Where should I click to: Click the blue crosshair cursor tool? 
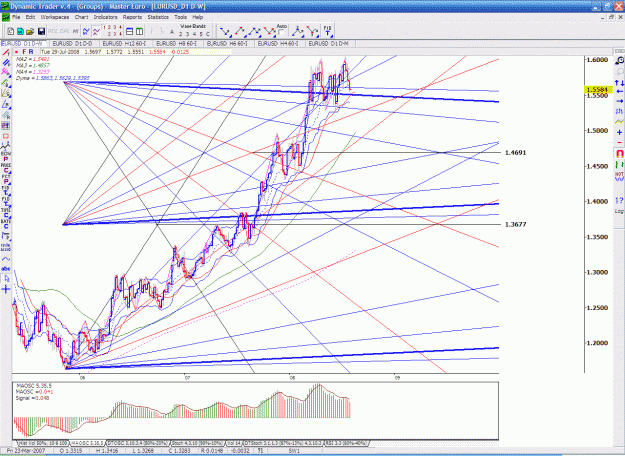tap(6, 289)
